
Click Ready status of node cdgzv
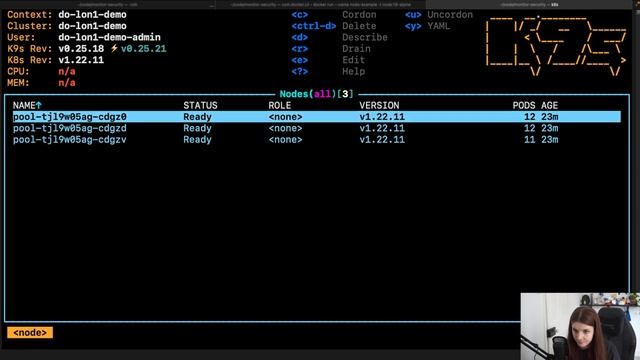197,140
